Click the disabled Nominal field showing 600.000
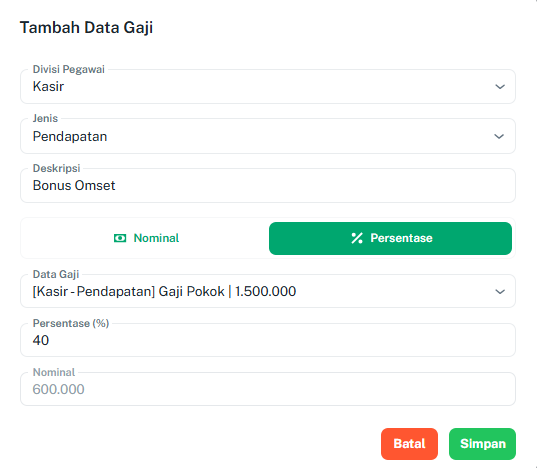The width and height of the screenshot is (537, 468). pos(268,389)
